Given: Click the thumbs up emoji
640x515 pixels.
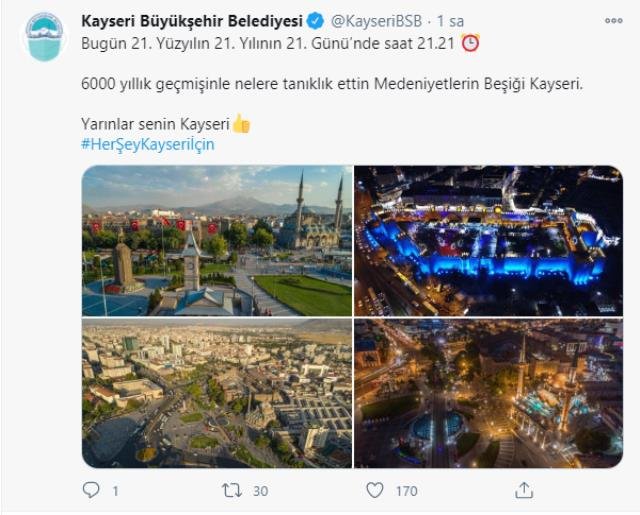Looking at the screenshot, I should click(x=241, y=124).
